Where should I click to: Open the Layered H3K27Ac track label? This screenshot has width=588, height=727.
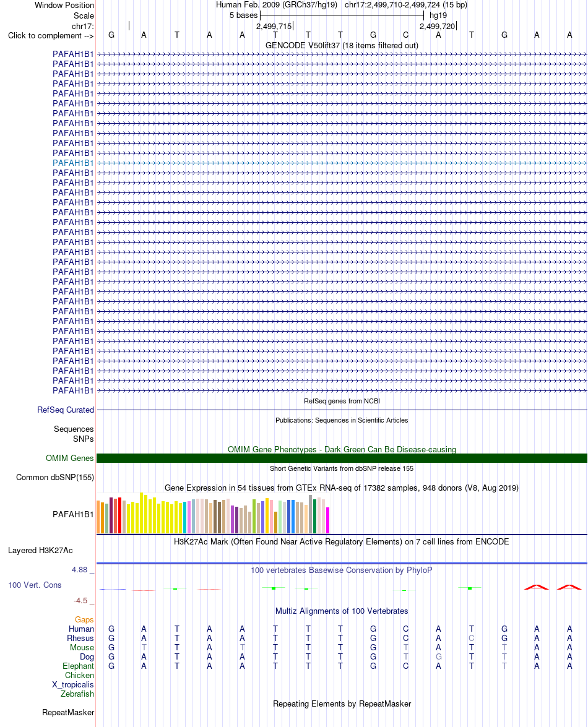tap(40, 550)
